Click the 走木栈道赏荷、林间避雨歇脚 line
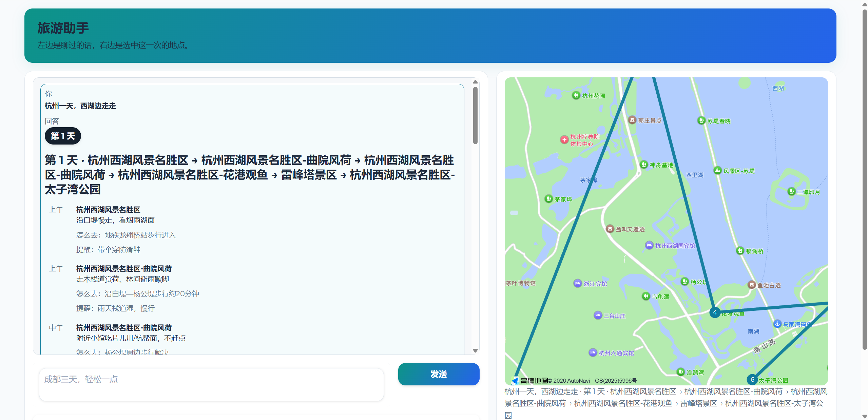This screenshot has height=420, width=868. click(122, 279)
